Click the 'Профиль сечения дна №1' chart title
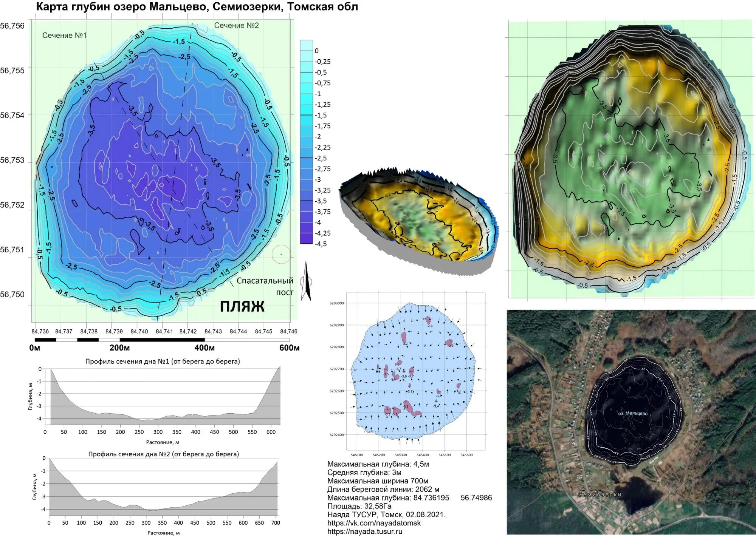The width and height of the screenshot is (756, 536). (163, 361)
